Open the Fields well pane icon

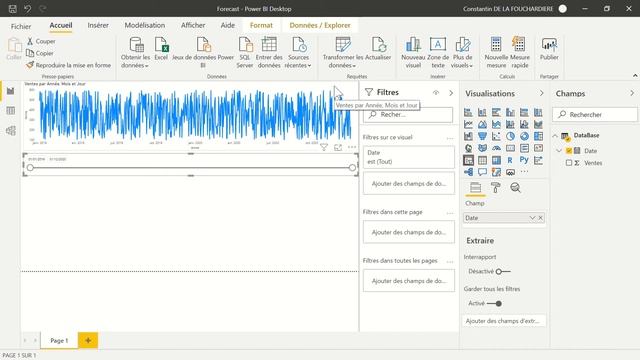(x=476, y=188)
